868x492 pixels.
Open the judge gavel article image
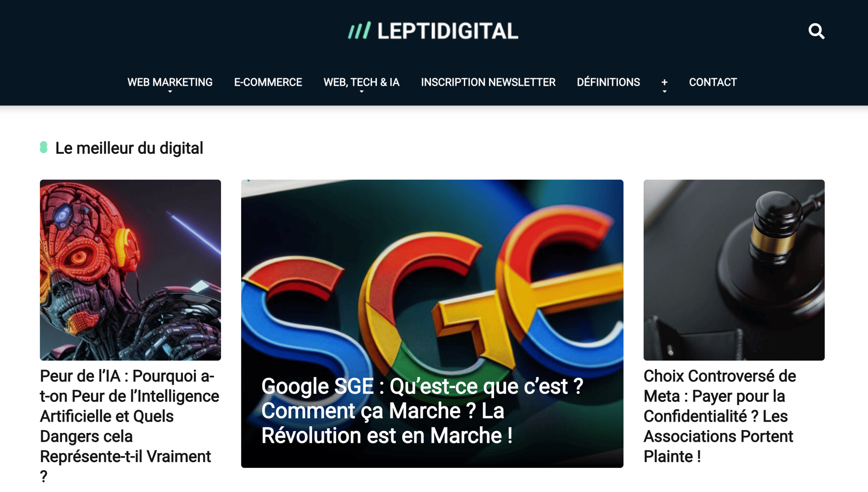pos(734,270)
